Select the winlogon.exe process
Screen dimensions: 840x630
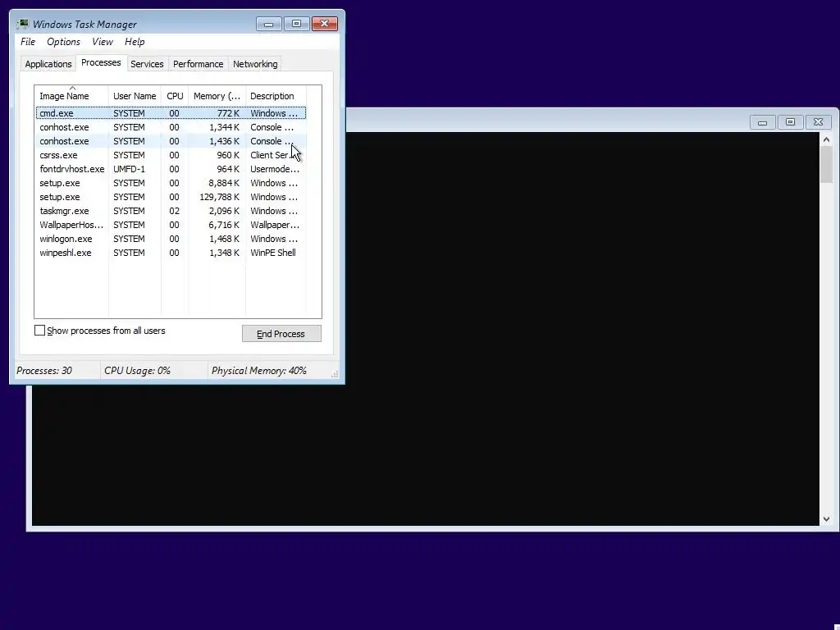click(x=171, y=239)
